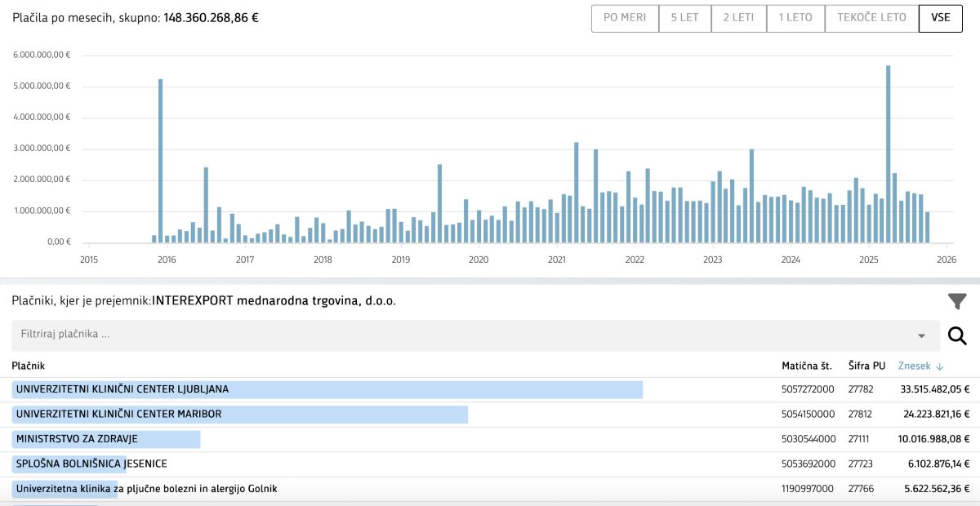980x506 pixels.
Task: Sort by Matična št. column header
Action: point(808,366)
